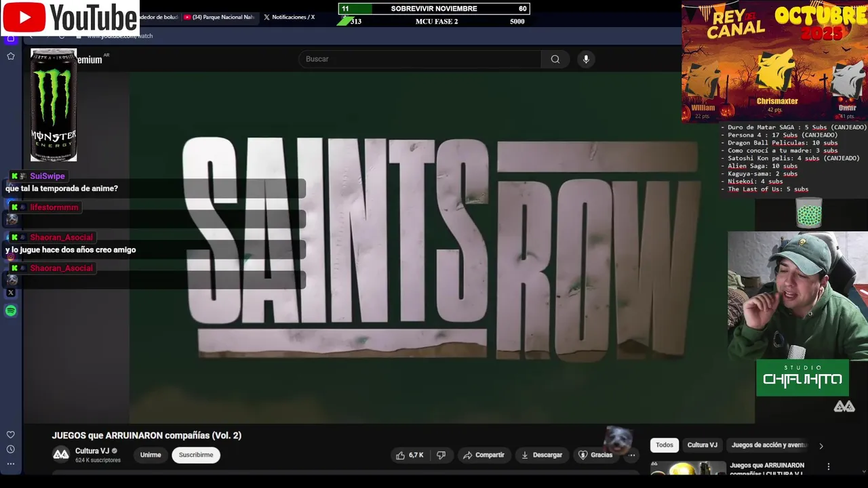Image resolution: width=868 pixels, height=488 pixels.
Task: Click the Chrismaxter name on leaderboard
Action: [777, 101]
